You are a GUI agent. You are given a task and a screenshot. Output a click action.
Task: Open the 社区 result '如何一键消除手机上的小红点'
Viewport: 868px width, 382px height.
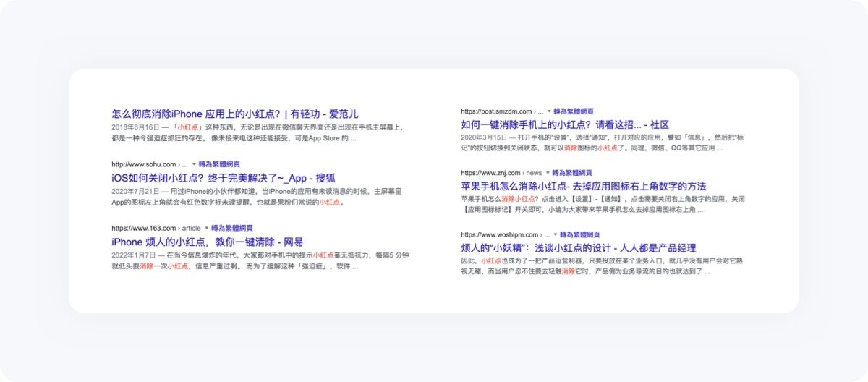tap(565, 124)
